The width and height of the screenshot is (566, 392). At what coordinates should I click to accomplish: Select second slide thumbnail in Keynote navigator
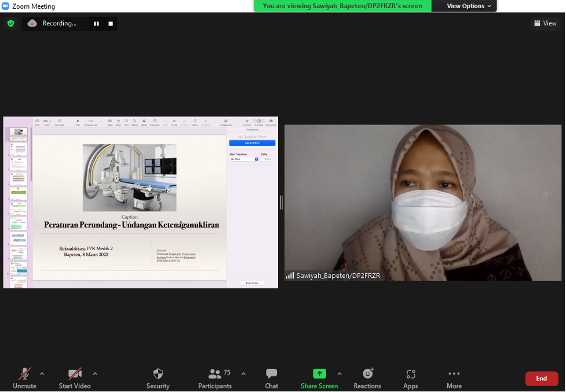[19, 149]
